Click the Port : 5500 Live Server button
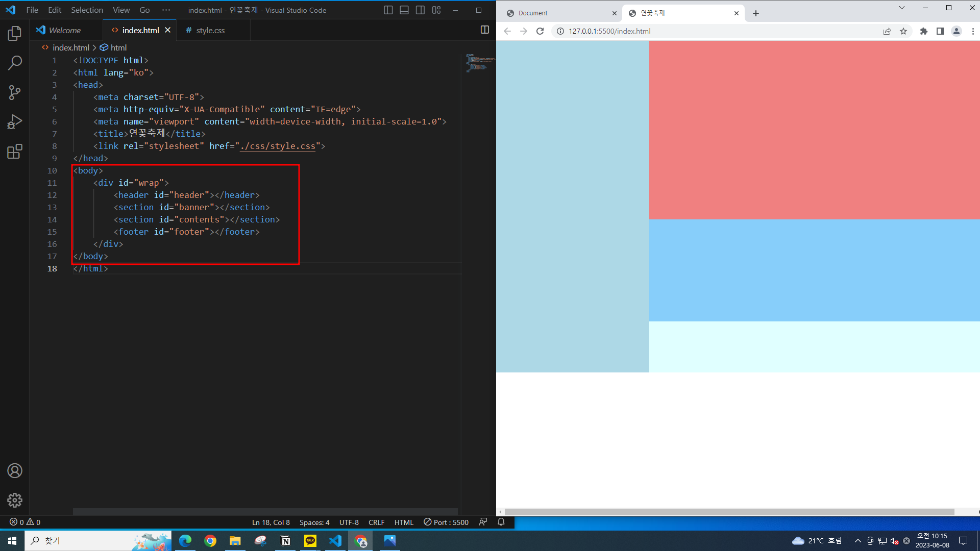 tap(446, 522)
